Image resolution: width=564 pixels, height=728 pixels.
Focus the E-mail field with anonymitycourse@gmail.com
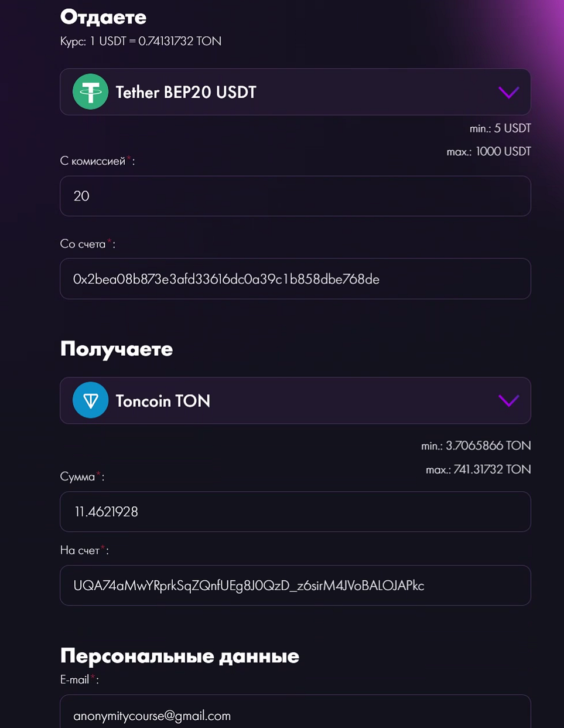pyautogui.click(x=295, y=712)
